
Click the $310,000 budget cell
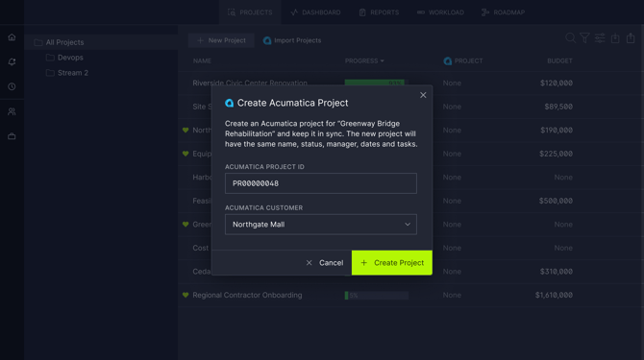coord(557,272)
